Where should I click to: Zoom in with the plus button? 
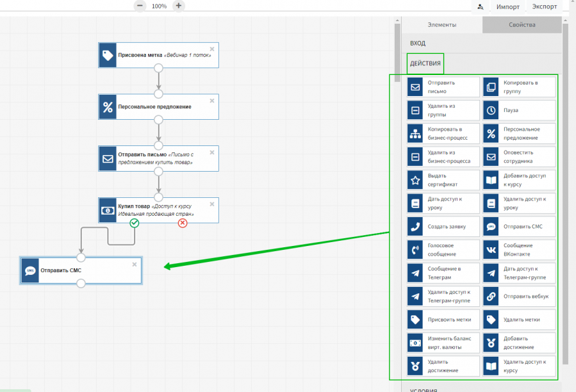click(179, 6)
